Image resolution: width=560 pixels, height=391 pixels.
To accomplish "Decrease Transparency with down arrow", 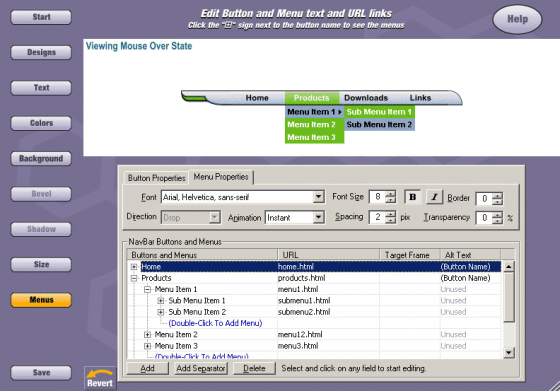I will click(x=498, y=221).
